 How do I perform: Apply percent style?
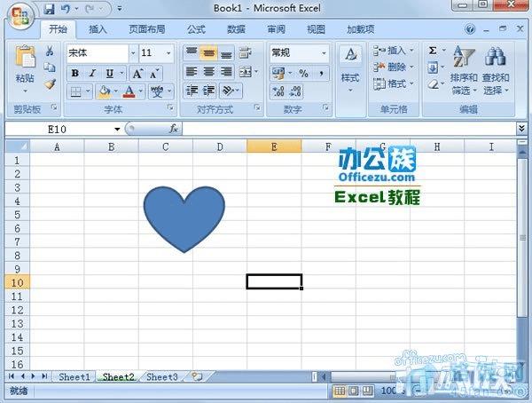coord(303,74)
